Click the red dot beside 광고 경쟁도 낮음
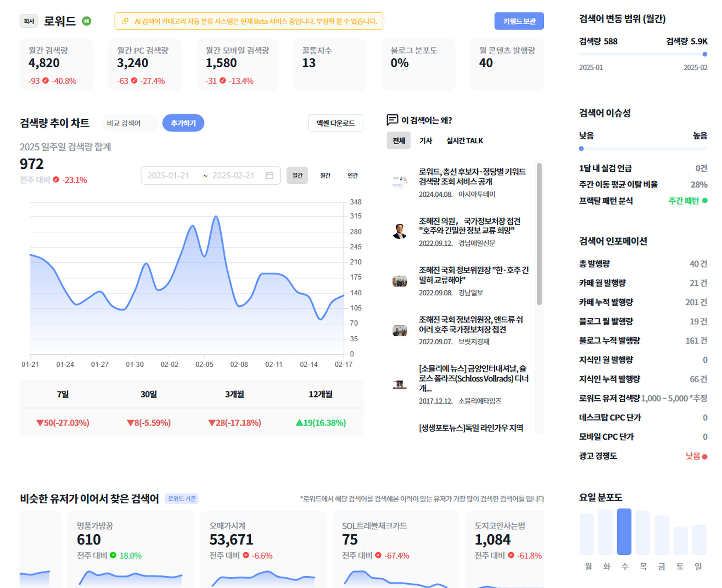This screenshot has height=588, width=722. click(x=705, y=457)
